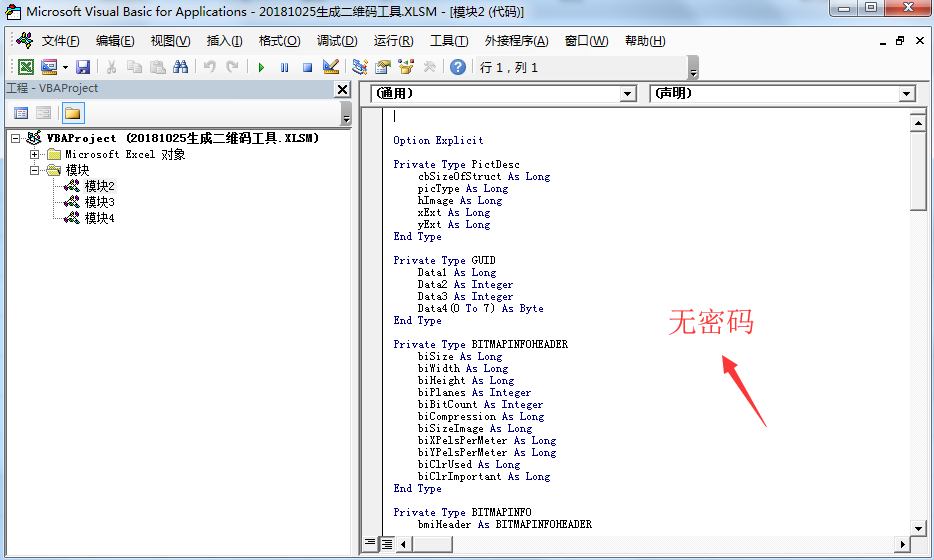Click the Cut scissors icon
The width and height of the screenshot is (934, 560).
click(111, 67)
